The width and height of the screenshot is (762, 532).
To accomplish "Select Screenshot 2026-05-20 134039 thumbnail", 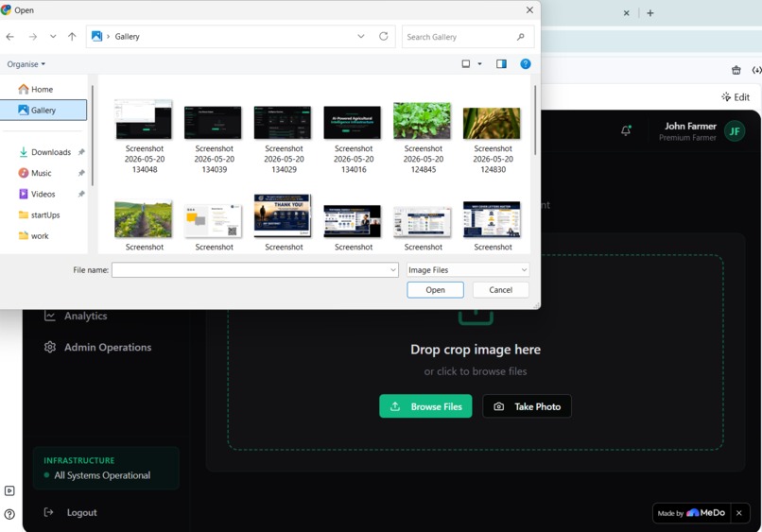I will click(213, 123).
